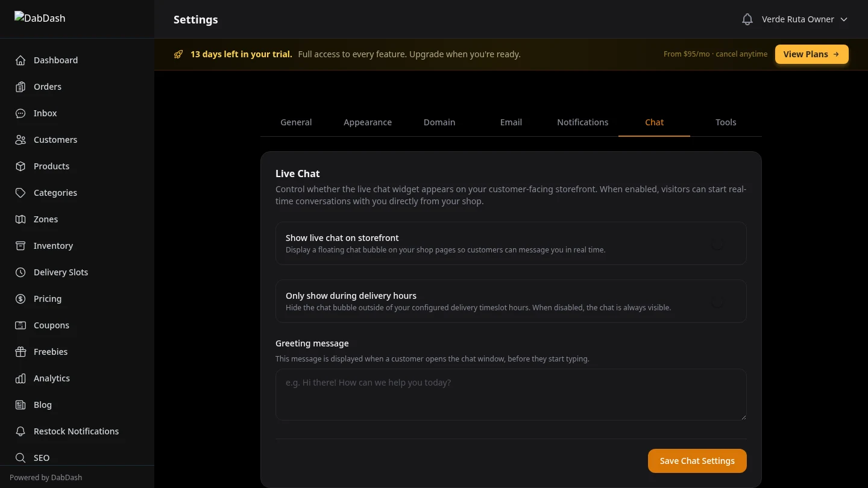Click the Delivery Slots clock icon
868x488 pixels.
tap(20, 272)
